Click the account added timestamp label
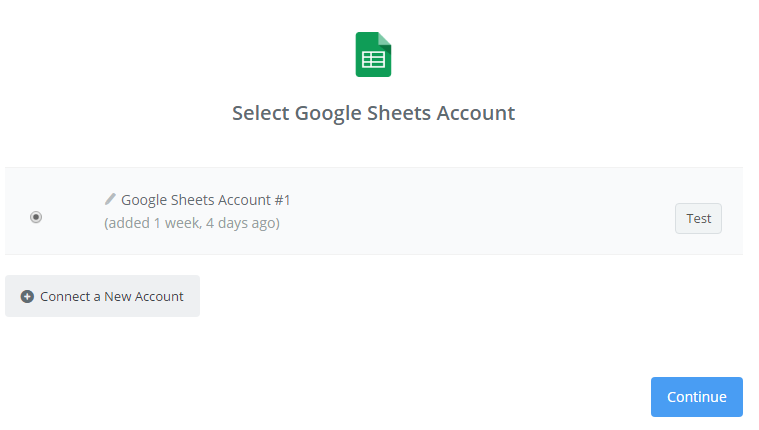759x430 pixels. [x=192, y=223]
